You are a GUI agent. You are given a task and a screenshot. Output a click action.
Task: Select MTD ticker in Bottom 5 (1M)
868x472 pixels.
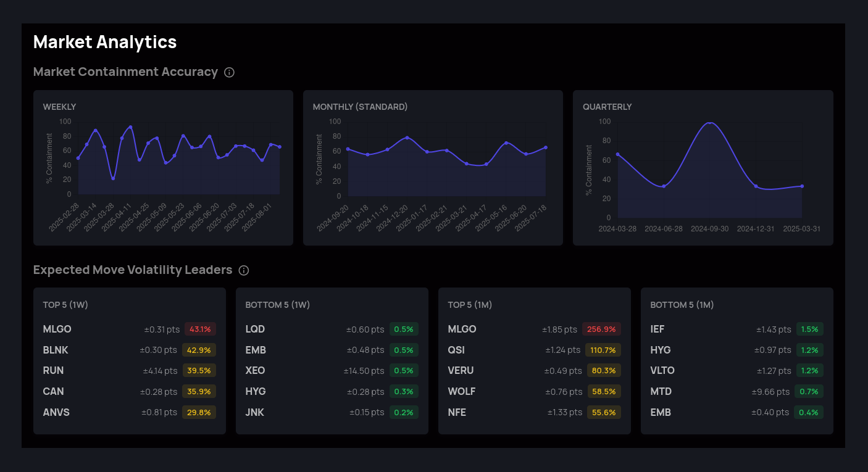pos(661,391)
